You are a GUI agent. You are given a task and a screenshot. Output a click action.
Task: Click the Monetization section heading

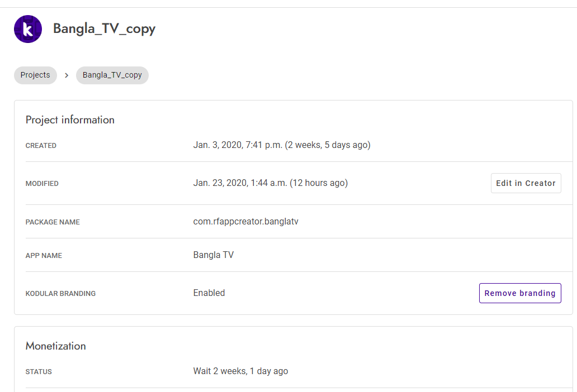55,346
